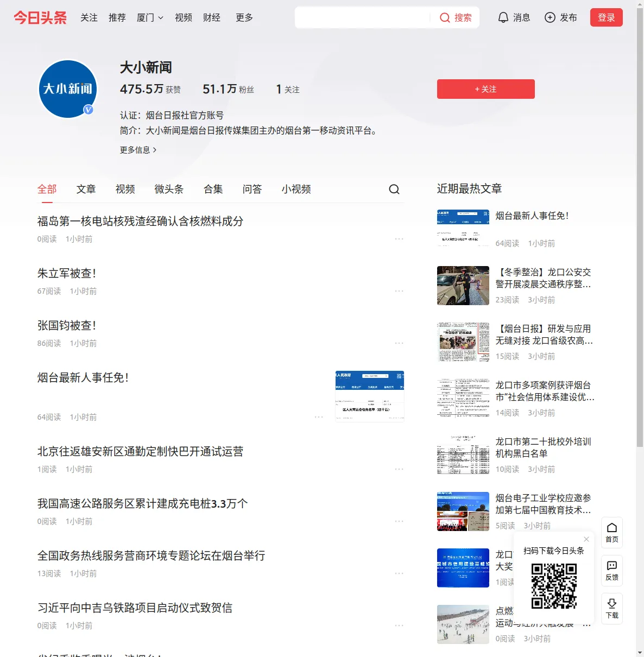
Task: Search within this account's posts
Action: (x=394, y=189)
